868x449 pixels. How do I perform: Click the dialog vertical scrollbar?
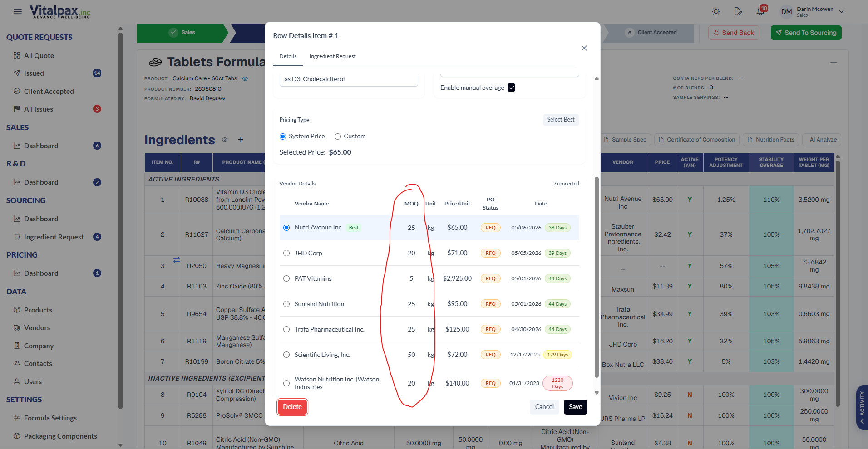tap(597, 277)
